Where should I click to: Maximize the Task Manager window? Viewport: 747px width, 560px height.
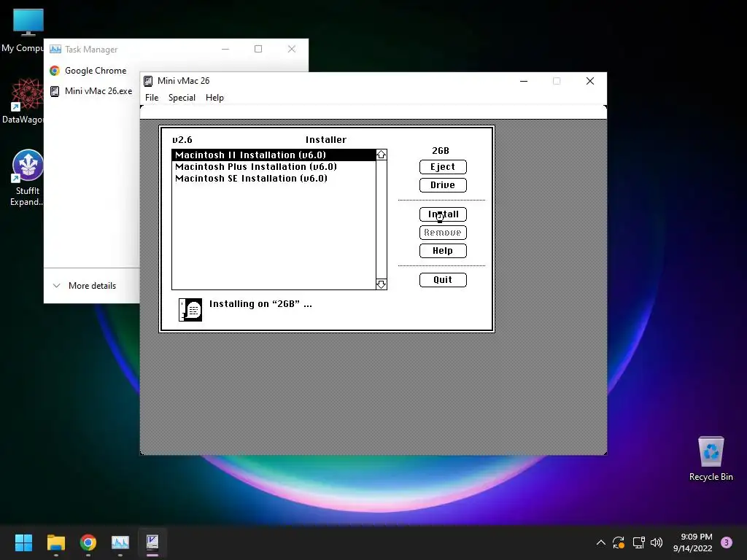[x=258, y=49]
